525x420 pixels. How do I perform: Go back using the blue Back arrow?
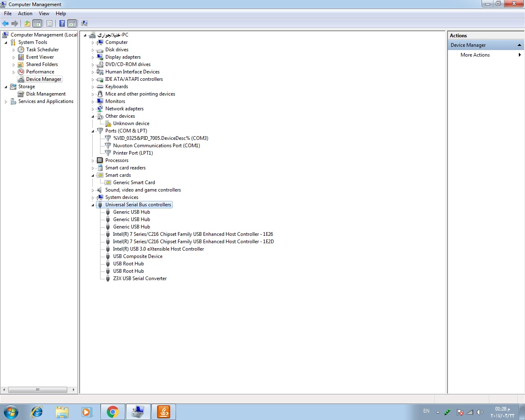click(5, 23)
